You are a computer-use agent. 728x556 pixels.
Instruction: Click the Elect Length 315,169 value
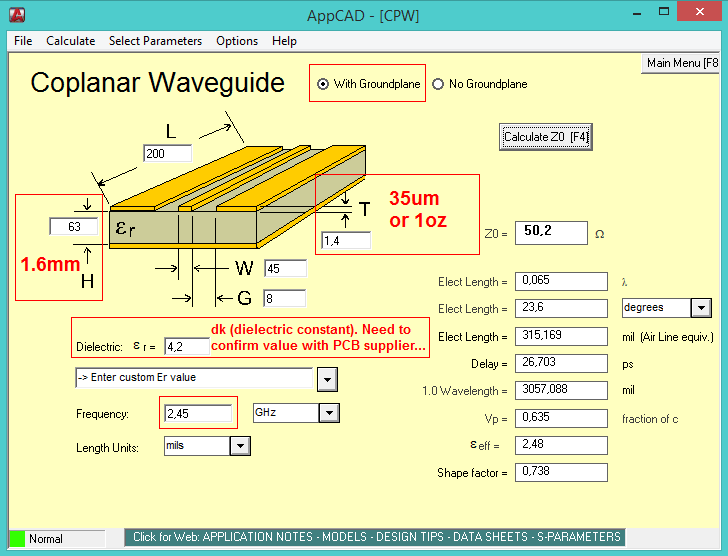[561, 336]
